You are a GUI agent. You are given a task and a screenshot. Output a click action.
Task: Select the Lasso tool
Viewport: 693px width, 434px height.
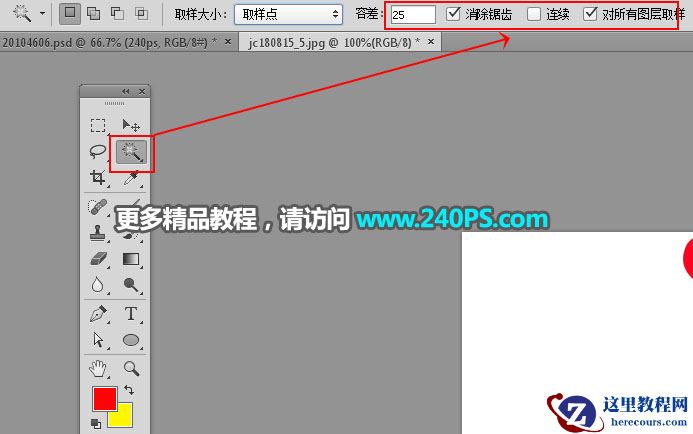pyautogui.click(x=98, y=152)
